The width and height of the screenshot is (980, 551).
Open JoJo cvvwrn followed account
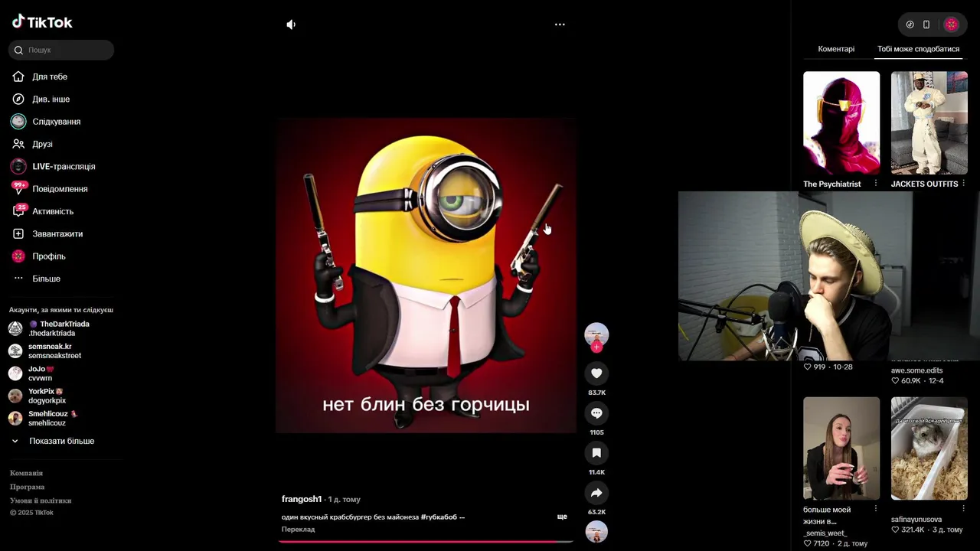click(41, 373)
